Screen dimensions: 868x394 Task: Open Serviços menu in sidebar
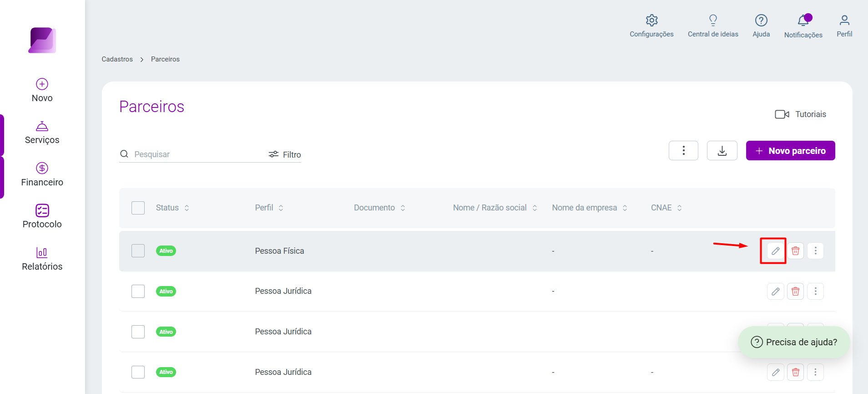[42, 133]
